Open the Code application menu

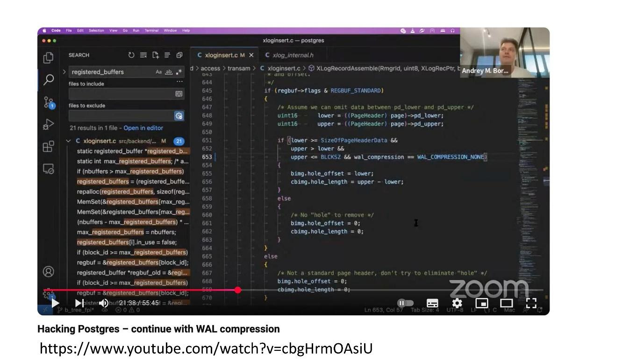pyautogui.click(x=56, y=31)
